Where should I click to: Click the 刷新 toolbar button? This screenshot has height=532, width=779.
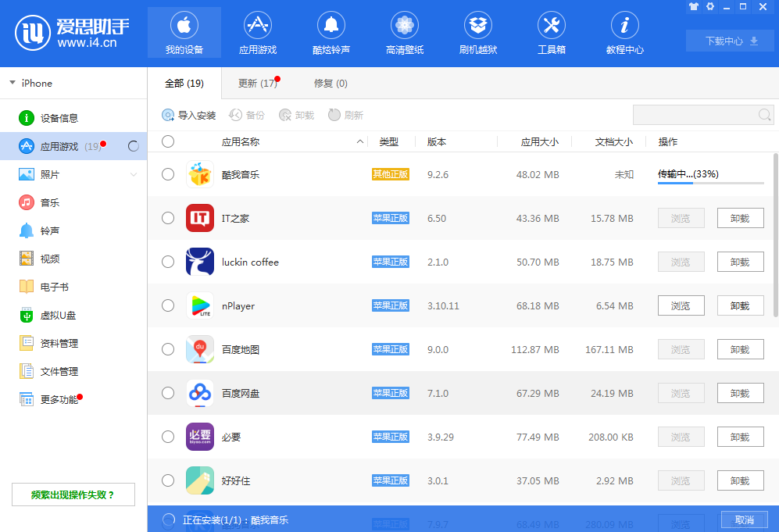346,116
